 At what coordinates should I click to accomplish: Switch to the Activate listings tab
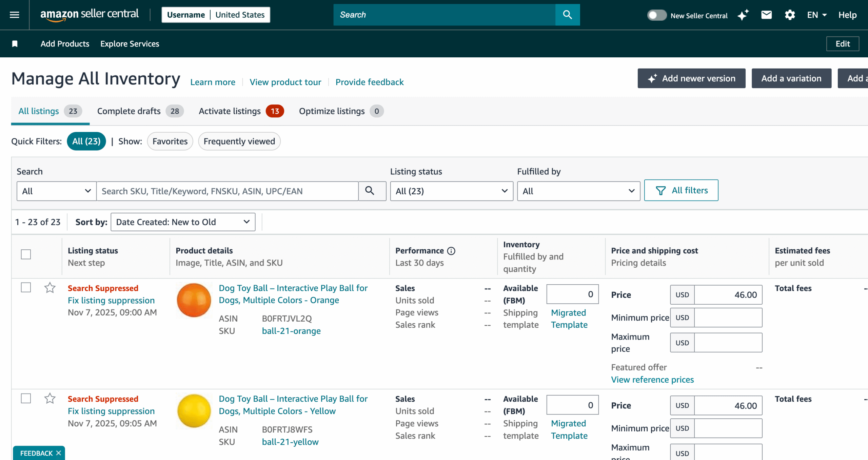pos(241,111)
